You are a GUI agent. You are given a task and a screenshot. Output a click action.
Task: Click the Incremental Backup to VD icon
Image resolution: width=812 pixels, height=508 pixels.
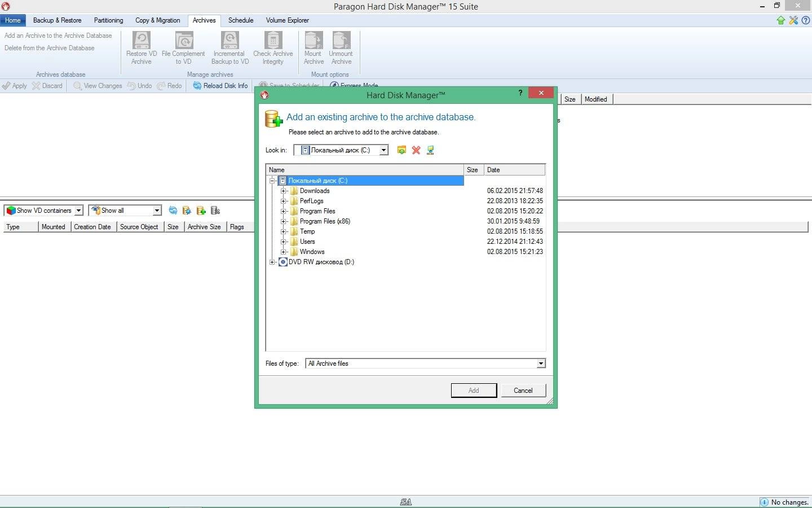coord(230,40)
